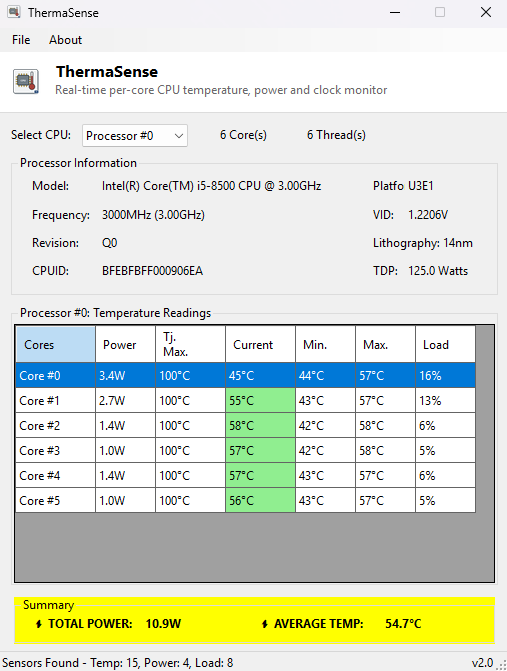
Task: Click the 6 Core(s) label
Action: click(x=243, y=135)
